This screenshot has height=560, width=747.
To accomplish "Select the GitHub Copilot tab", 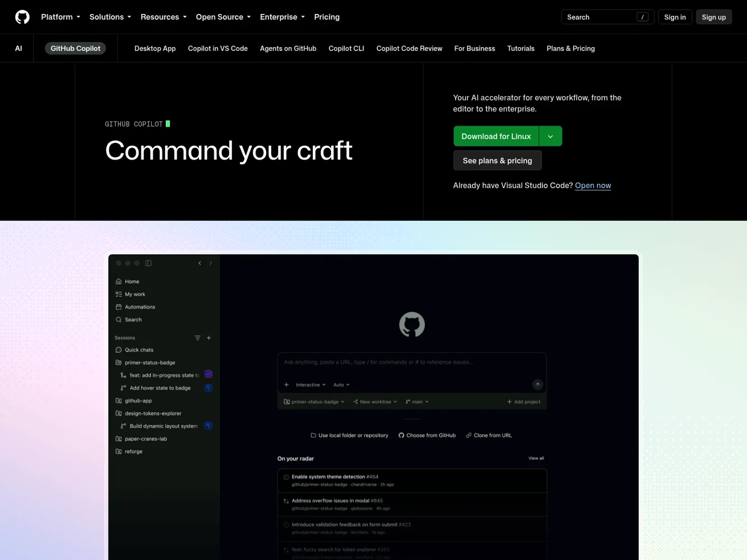I will click(76, 48).
